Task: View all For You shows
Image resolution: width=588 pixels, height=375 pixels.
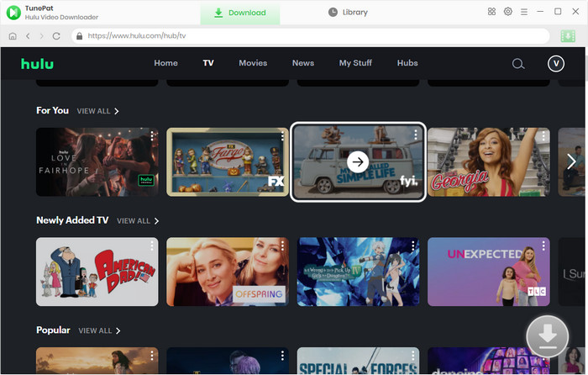Action: click(97, 111)
